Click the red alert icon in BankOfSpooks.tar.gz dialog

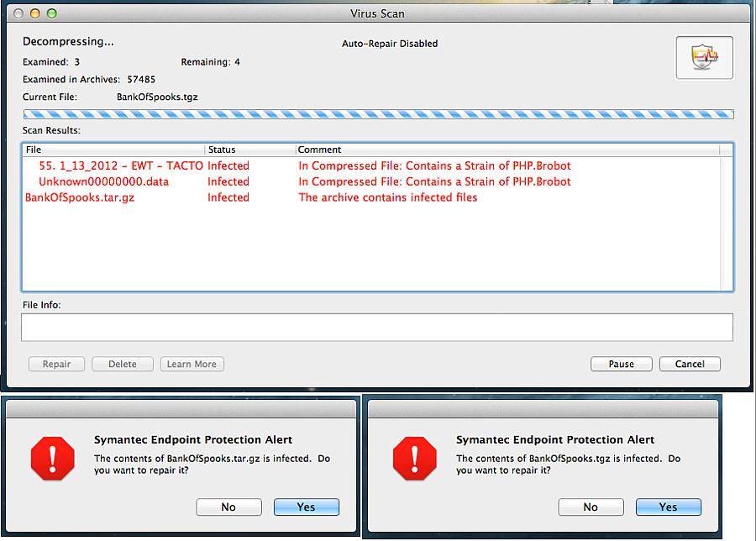[x=53, y=459]
